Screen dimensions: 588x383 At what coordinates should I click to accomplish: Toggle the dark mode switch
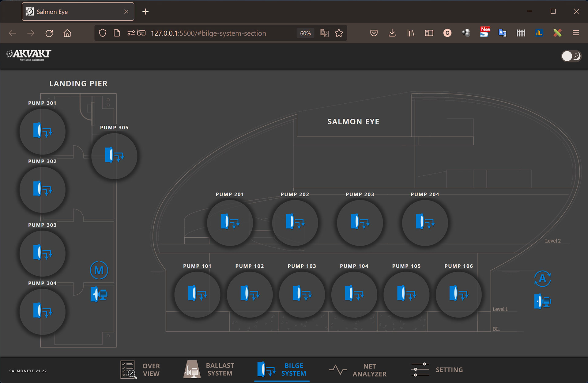(x=571, y=56)
